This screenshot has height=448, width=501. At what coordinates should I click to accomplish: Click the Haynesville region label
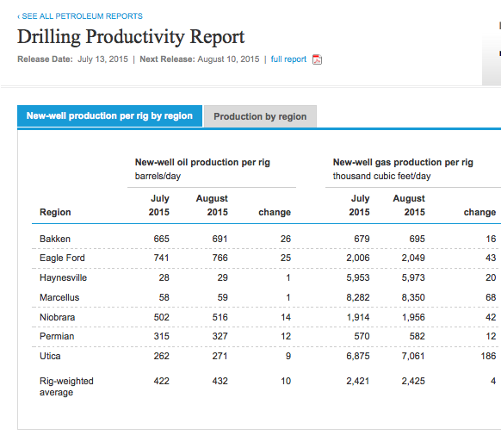point(63,277)
